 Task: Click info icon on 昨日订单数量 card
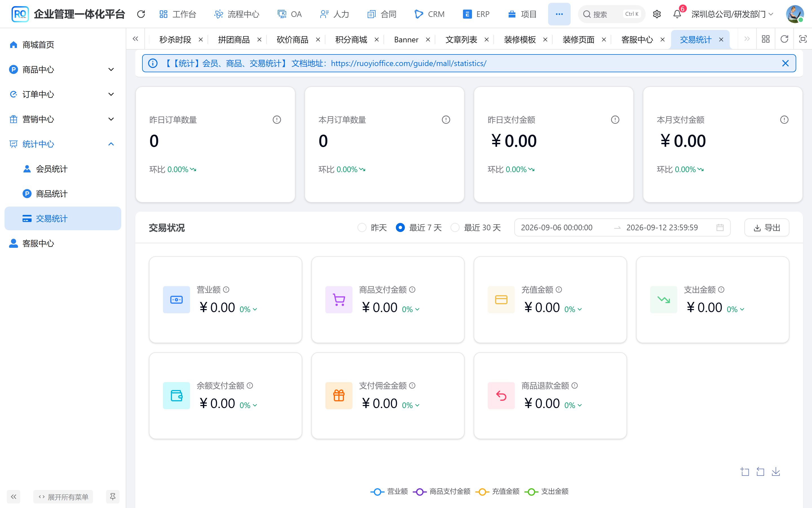coord(277,120)
